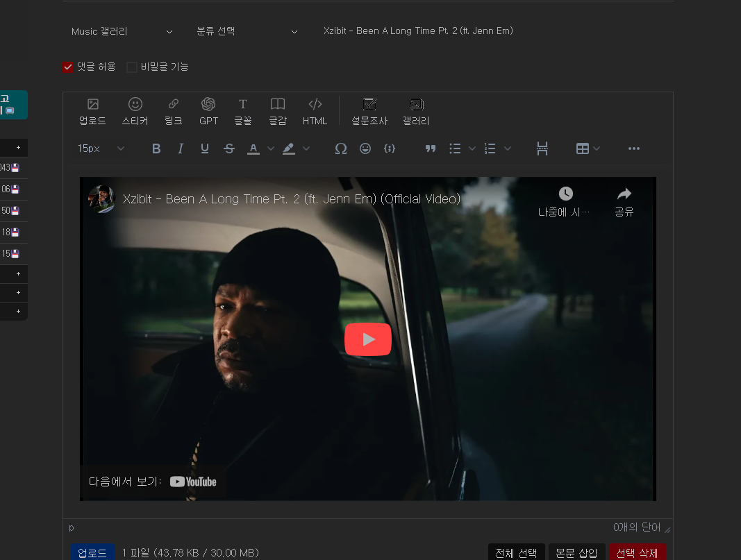Click the title field with Xzibit text

point(494,31)
